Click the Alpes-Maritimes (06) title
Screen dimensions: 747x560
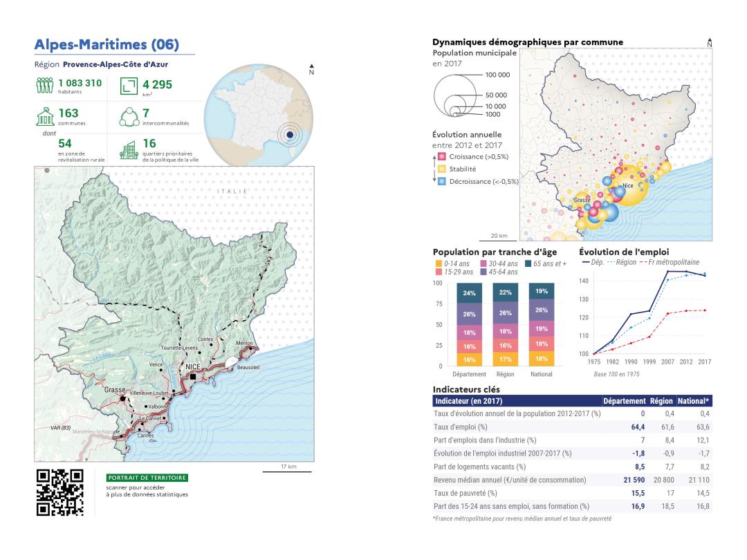tap(107, 44)
